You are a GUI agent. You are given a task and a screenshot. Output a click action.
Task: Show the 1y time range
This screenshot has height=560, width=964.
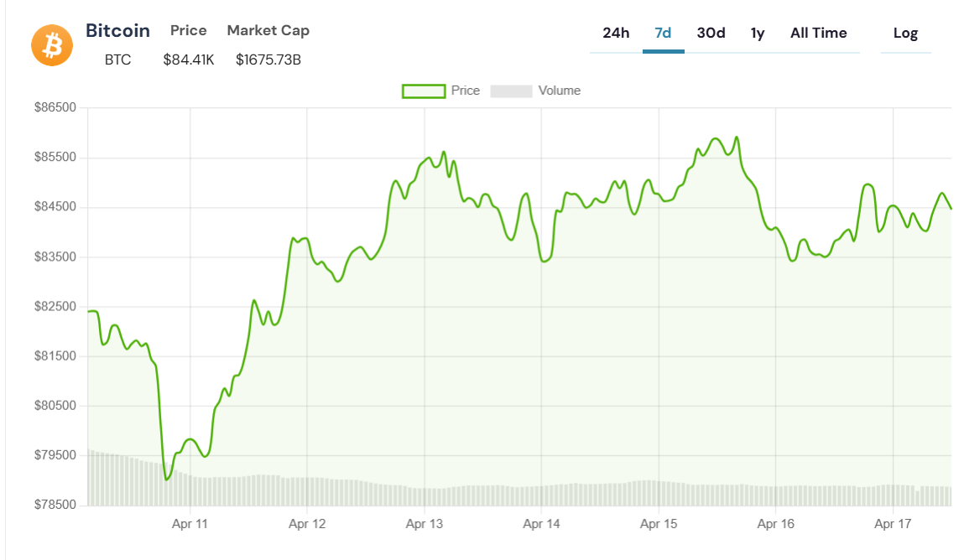coord(758,34)
